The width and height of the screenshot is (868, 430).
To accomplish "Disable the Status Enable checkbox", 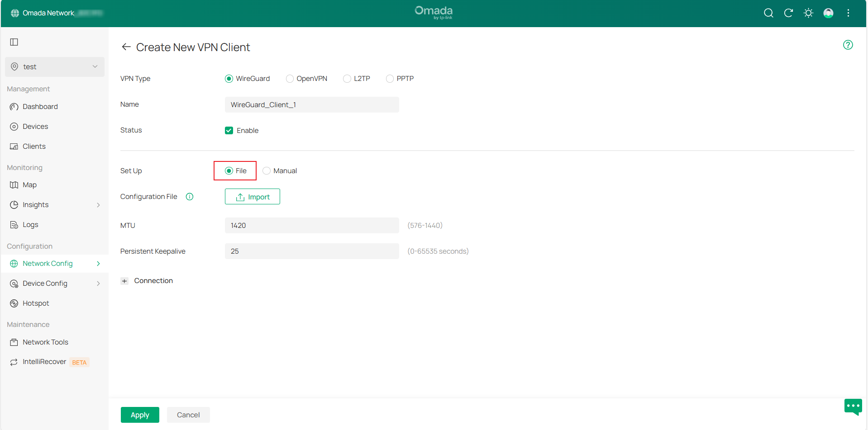I will point(229,130).
